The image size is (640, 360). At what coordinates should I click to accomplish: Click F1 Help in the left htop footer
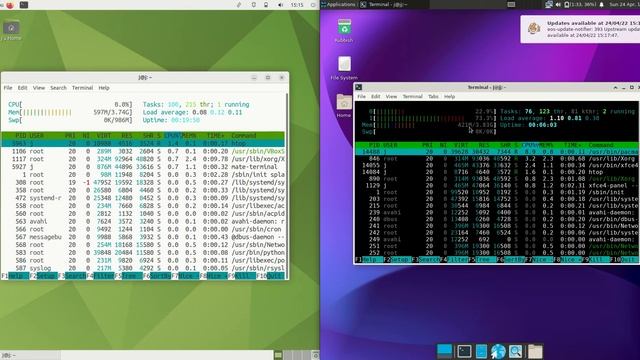15,276
